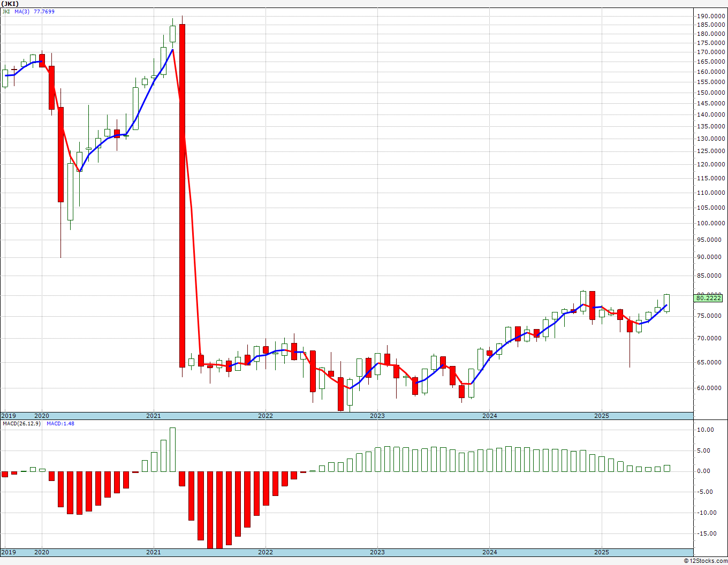Select the 150.0000 price axis label
Screen dimensions: 728x565
711,93
